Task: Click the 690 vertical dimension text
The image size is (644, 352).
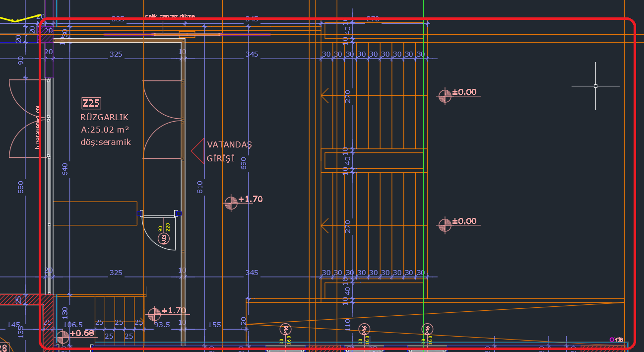Action: [x=244, y=163]
